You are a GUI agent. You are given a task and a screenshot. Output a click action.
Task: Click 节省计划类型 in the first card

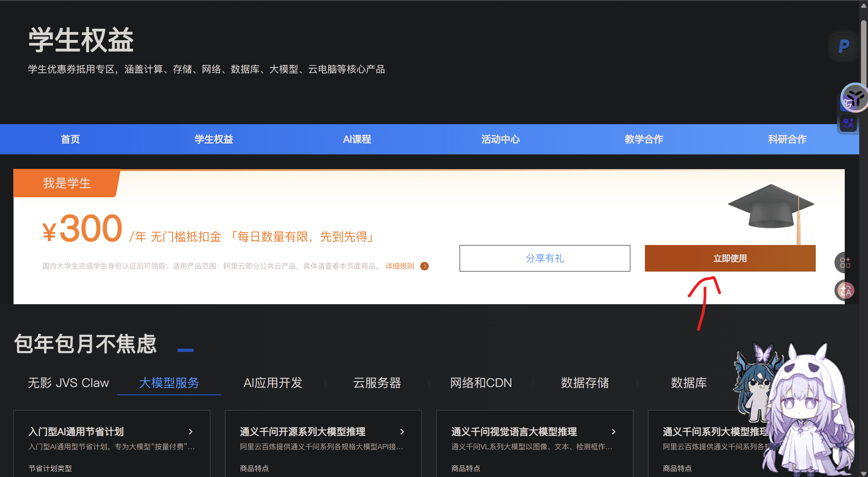click(x=50, y=468)
